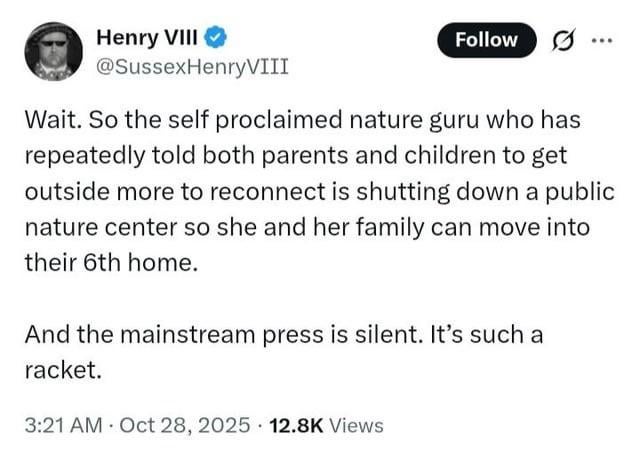Click the phrase "parents and children"

pos(347,157)
